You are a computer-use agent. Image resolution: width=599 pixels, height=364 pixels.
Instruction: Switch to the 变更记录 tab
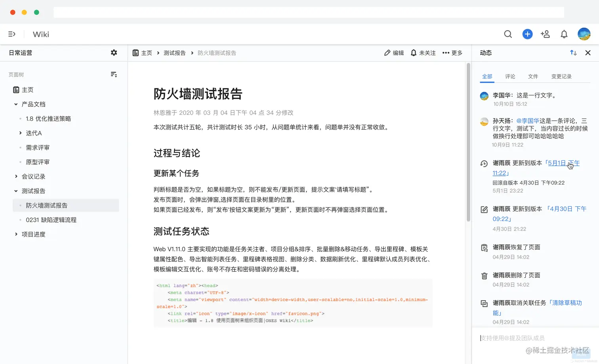point(561,76)
